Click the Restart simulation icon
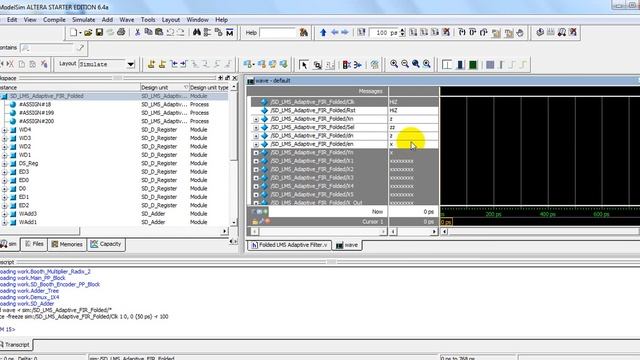This screenshot has width=640, height=360. 361,32
